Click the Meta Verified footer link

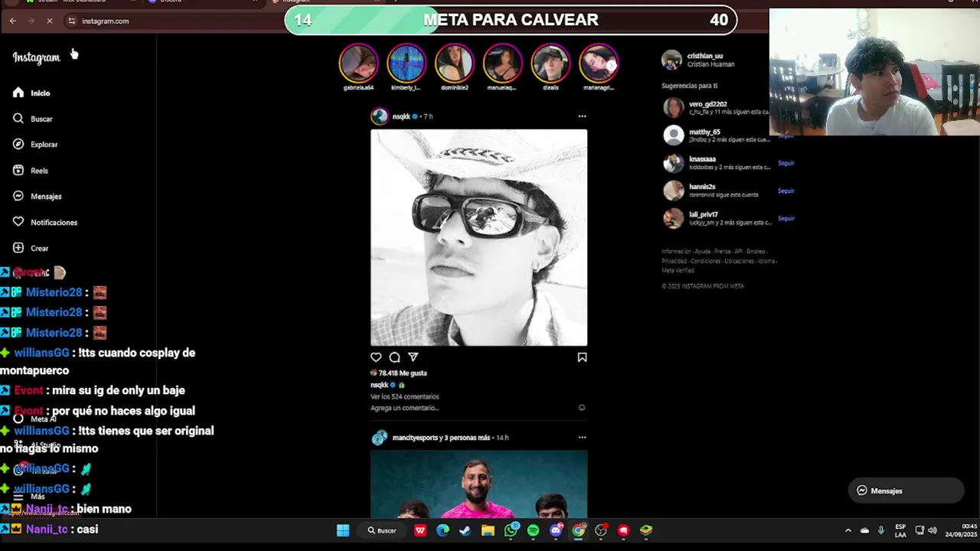[678, 270]
